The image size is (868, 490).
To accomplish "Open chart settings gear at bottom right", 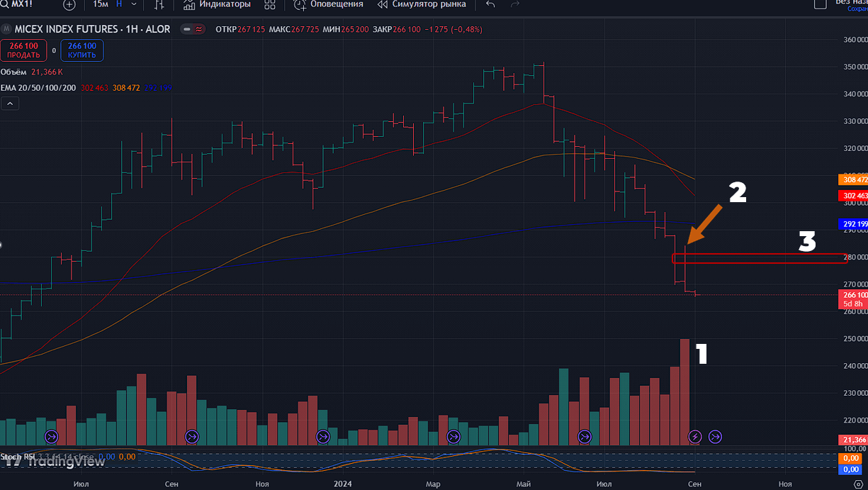I will [x=857, y=484].
